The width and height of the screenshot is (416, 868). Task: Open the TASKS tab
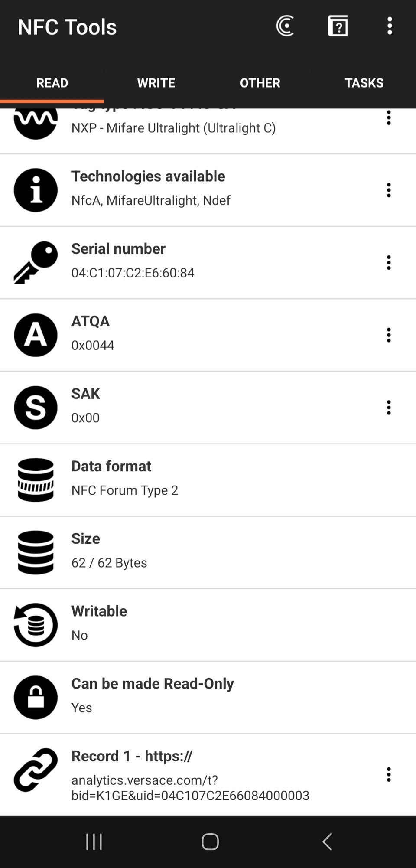tap(364, 83)
